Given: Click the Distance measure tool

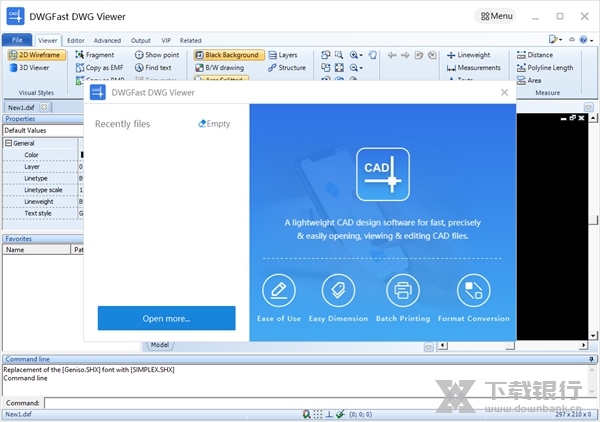Looking at the screenshot, I should pyautogui.click(x=539, y=55).
